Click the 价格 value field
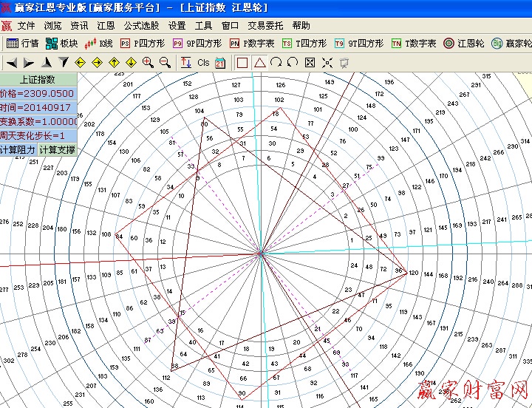 38,93
